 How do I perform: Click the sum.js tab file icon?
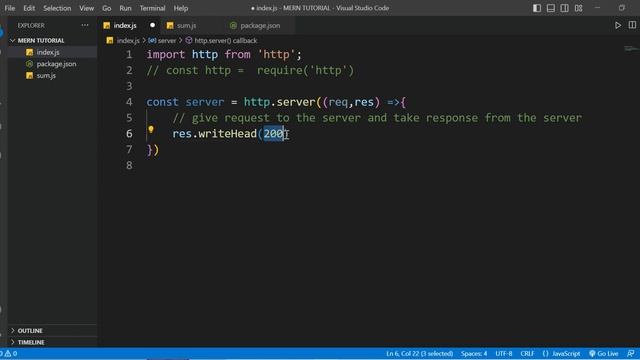tap(170, 25)
